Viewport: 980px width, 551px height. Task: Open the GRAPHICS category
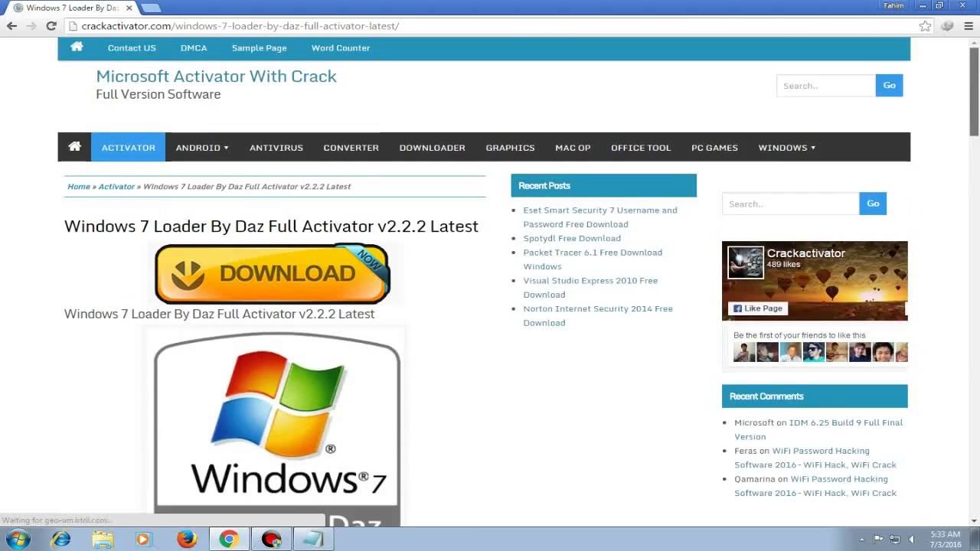[x=510, y=147]
